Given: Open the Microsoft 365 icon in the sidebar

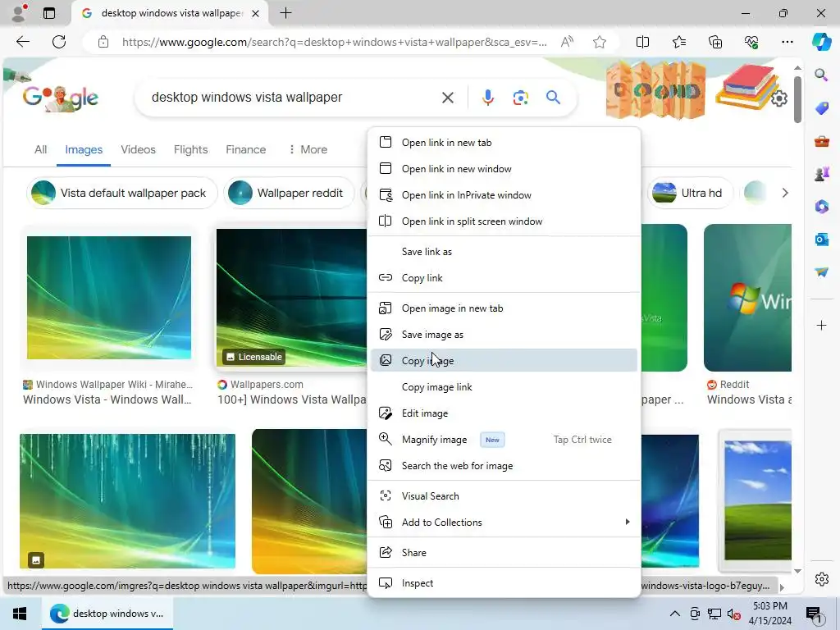Looking at the screenshot, I should pos(821,206).
